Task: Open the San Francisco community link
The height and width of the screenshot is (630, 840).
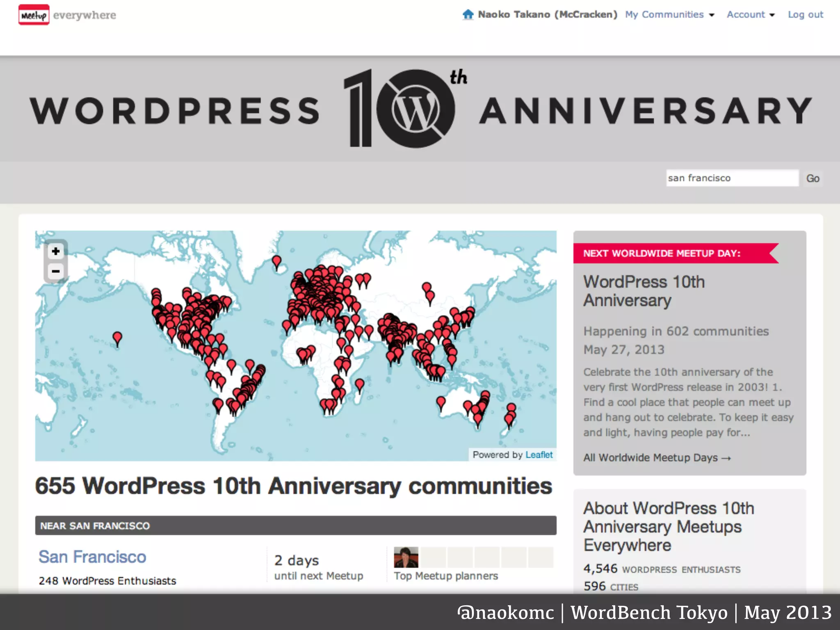Action: click(92, 557)
